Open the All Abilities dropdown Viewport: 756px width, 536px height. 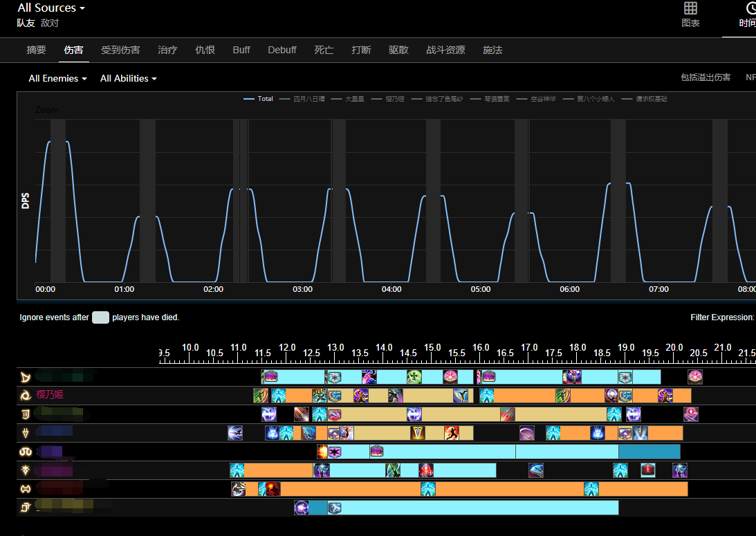click(x=128, y=78)
